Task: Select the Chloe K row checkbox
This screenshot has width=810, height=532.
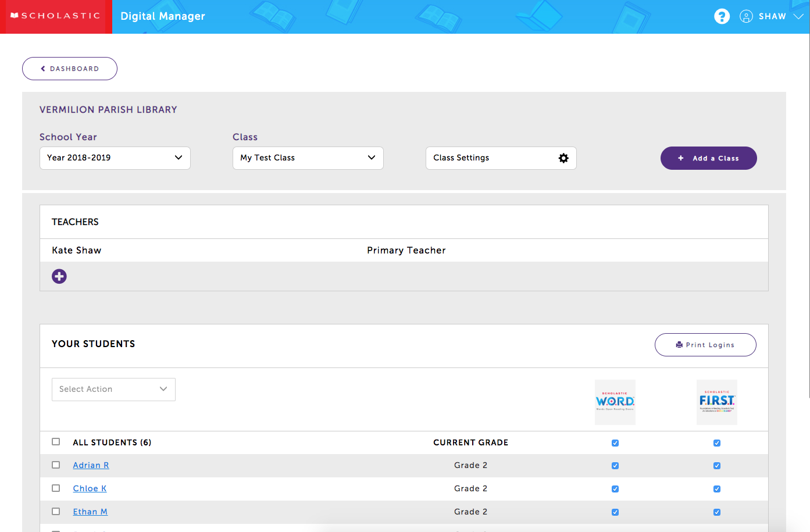Action: pos(56,488)
